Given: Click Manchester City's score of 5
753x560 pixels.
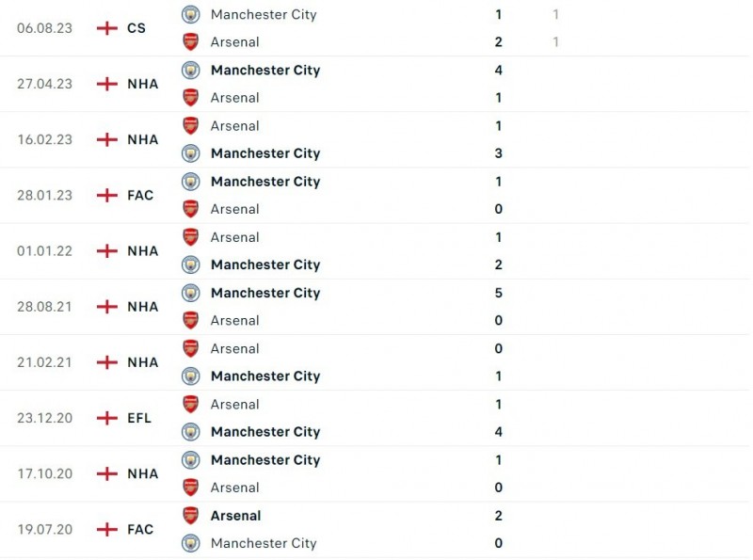Looking at the screenshot, I should pos(499,293).
